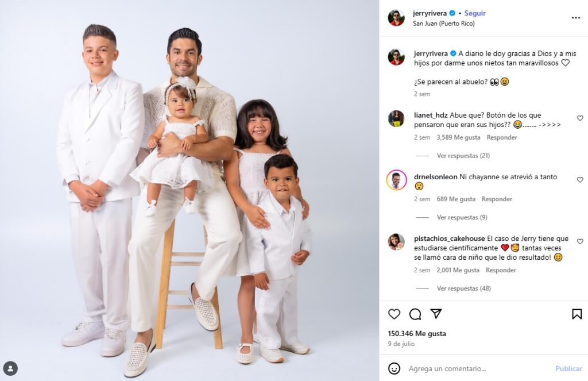Share the post via paper plane icon

point(436,313)
